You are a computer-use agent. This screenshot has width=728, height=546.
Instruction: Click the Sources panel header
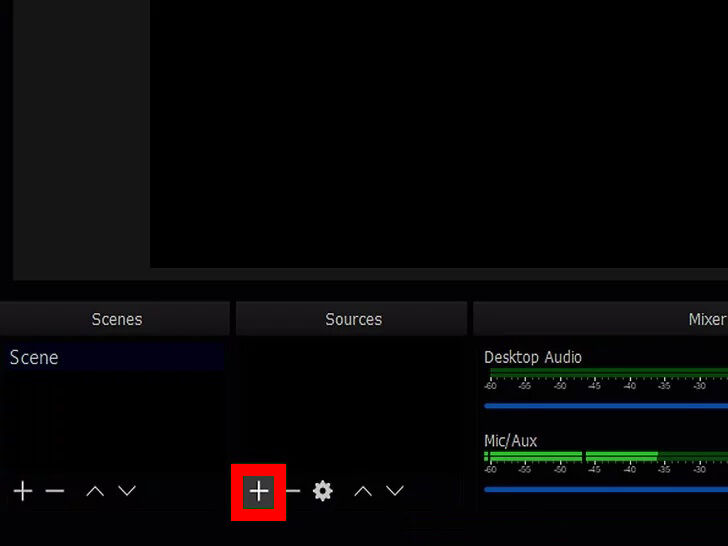point(353,319)
